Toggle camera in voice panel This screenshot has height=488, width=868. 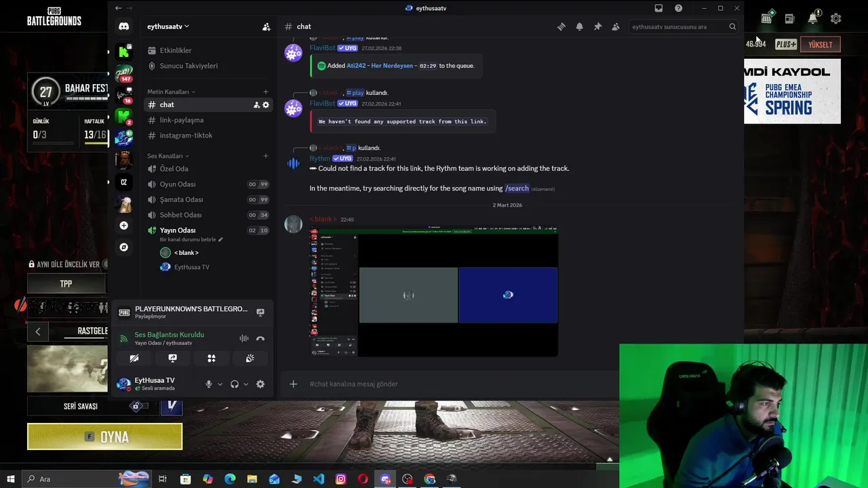pyautogui.click(x=134, y=358)
